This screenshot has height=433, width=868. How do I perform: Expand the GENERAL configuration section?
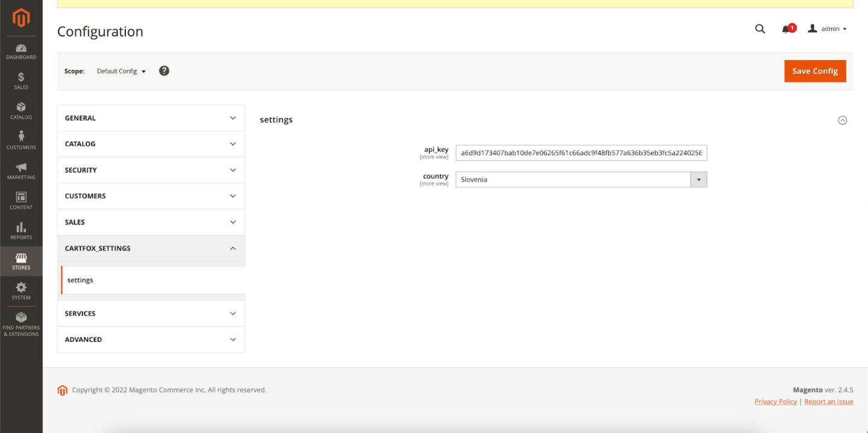pos(151,118)
